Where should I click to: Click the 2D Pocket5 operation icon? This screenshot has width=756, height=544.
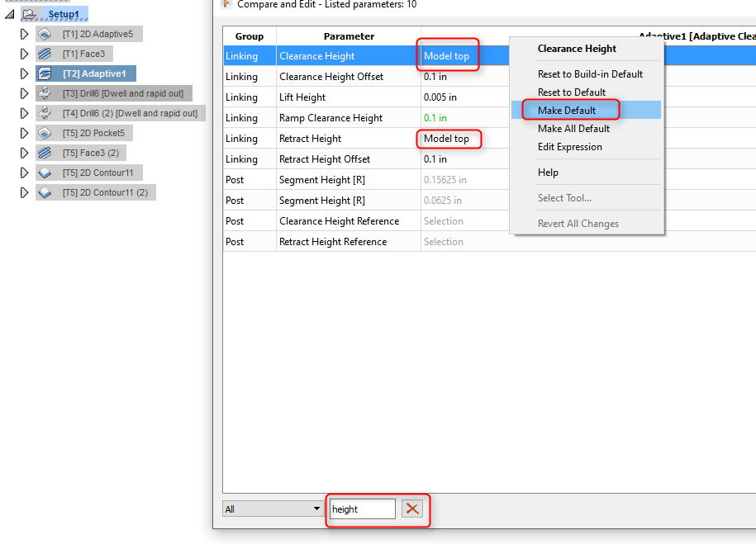pyautogui.click(x=45, y=133)
